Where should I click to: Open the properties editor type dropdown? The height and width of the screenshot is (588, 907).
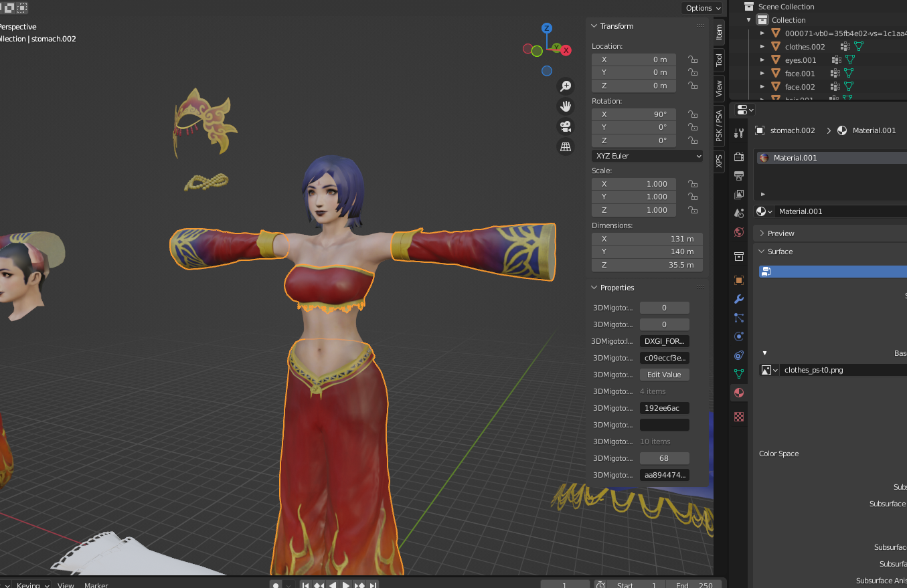745,110
